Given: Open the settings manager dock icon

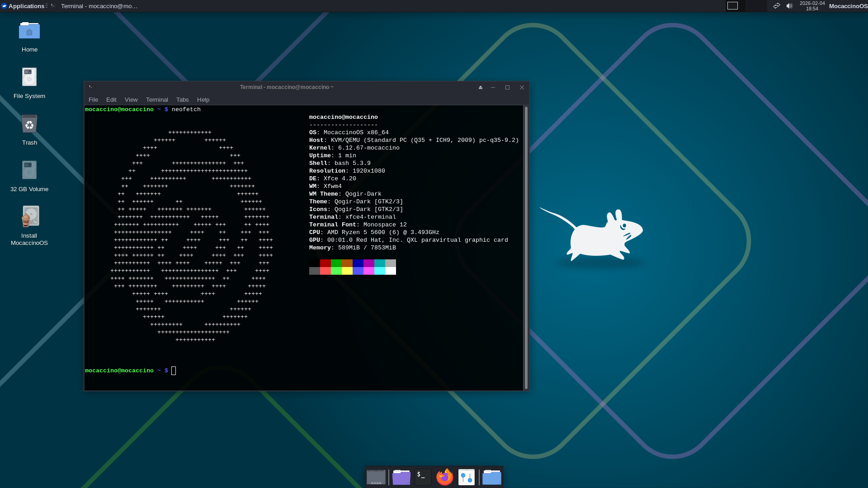Looking at the screenshot, I should click(x=467, y=477).
